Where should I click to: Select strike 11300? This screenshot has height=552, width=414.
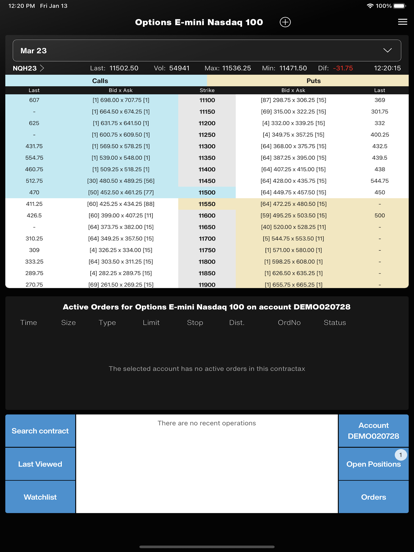pyautogui.click(x=207, y=146)
